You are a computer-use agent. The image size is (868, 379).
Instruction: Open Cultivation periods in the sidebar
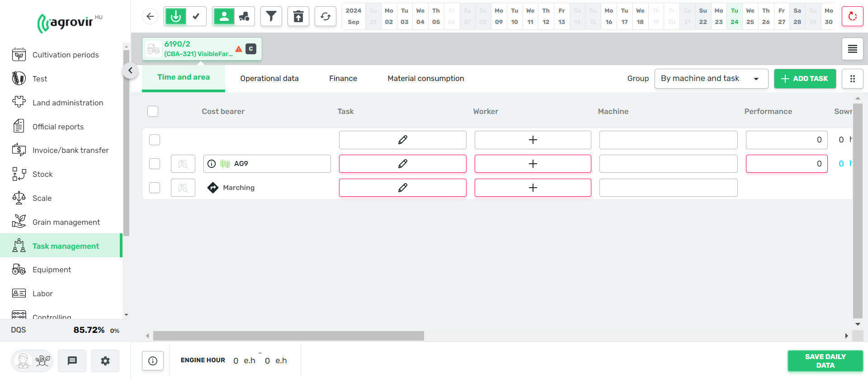[61, 55]
